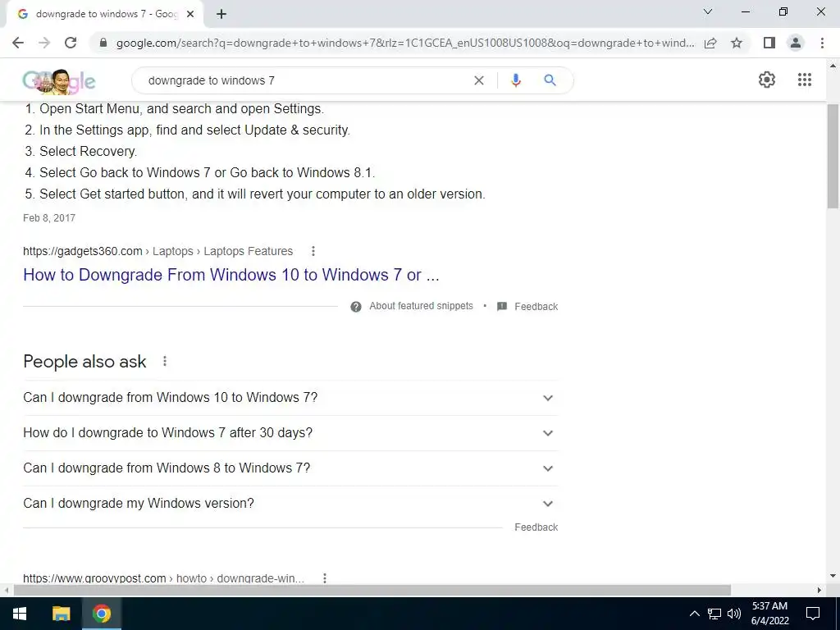Open the volume control speaker icon
840x630 pixels.
pyautogui.click(x=734, y=614)
